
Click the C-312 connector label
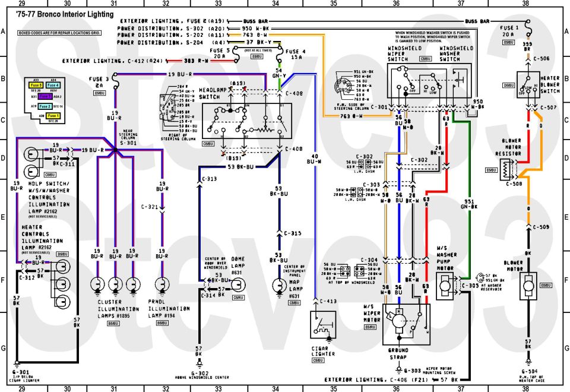[x=27, y=277]
